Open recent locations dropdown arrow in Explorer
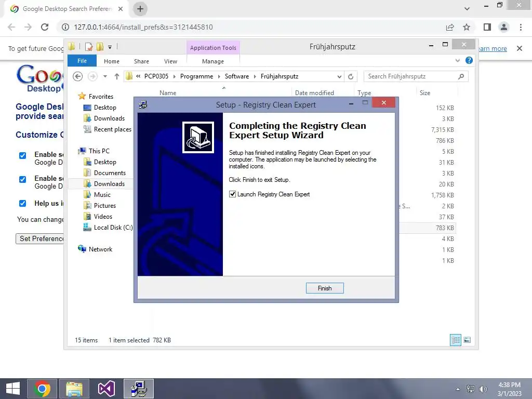Viewport: 532px width, 399px height. point(105,76)
